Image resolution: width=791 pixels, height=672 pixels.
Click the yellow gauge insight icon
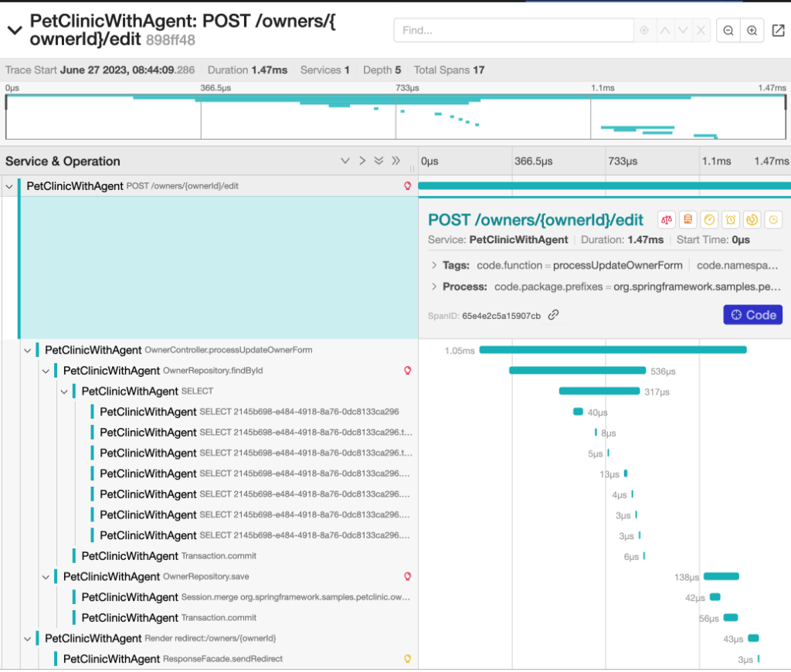click(709, 219)
